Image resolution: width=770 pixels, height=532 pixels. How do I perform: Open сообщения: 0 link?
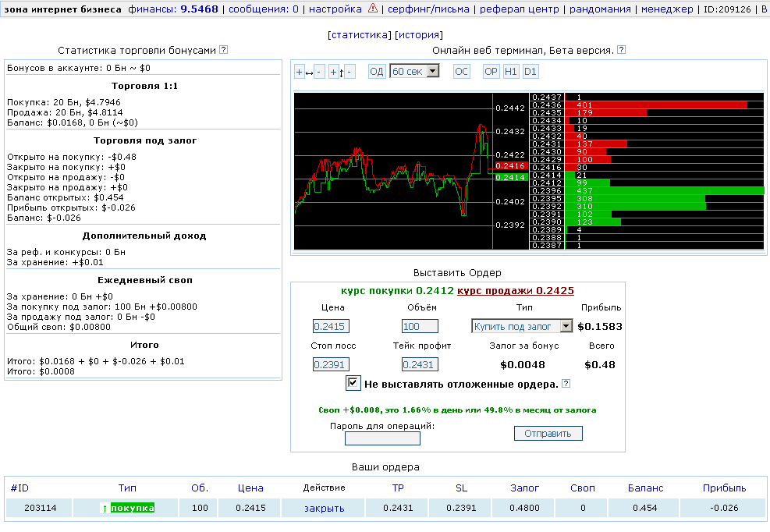point(263,9)
